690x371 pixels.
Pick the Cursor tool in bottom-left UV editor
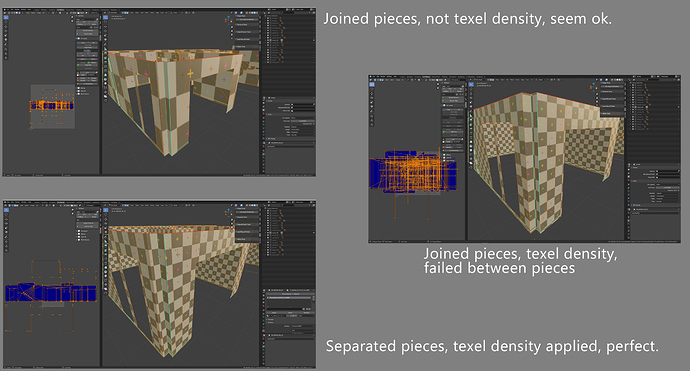click(6, 214)
